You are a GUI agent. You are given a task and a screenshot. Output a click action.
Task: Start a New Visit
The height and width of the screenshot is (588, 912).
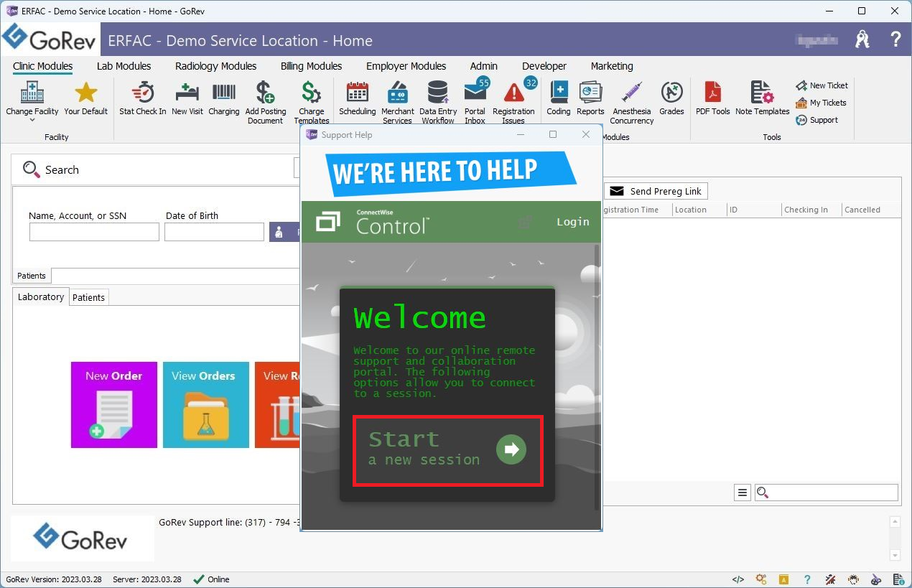click(187, 98)
